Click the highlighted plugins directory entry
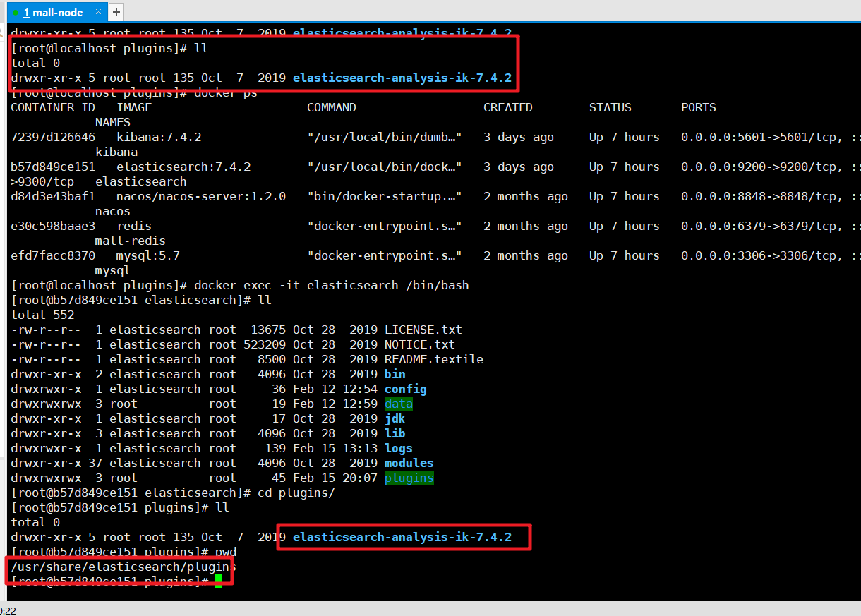The height and width of the screenshot is (616, 861). tap(409, 478)
